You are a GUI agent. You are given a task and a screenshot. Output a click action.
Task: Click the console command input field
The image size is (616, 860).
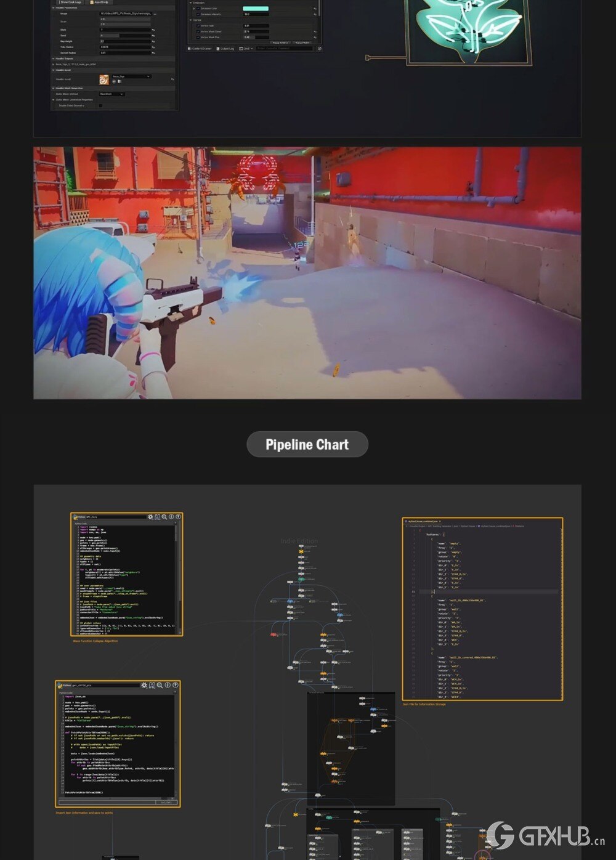click(285, 48)
